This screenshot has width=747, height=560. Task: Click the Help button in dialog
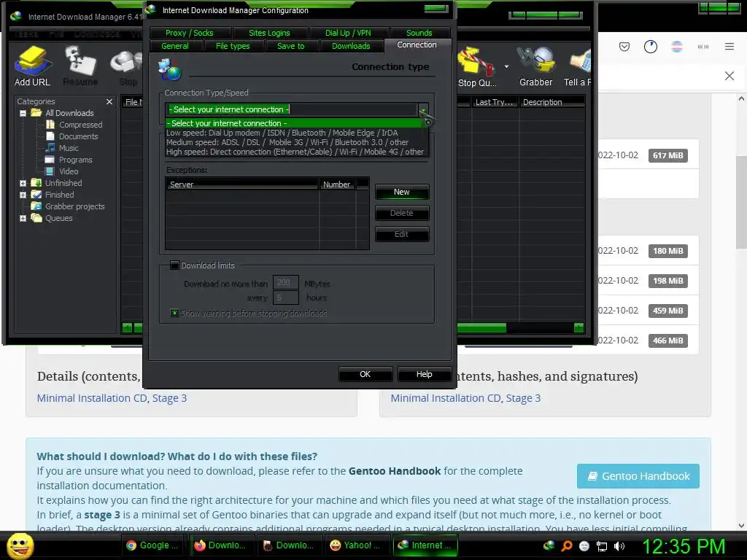424,374
